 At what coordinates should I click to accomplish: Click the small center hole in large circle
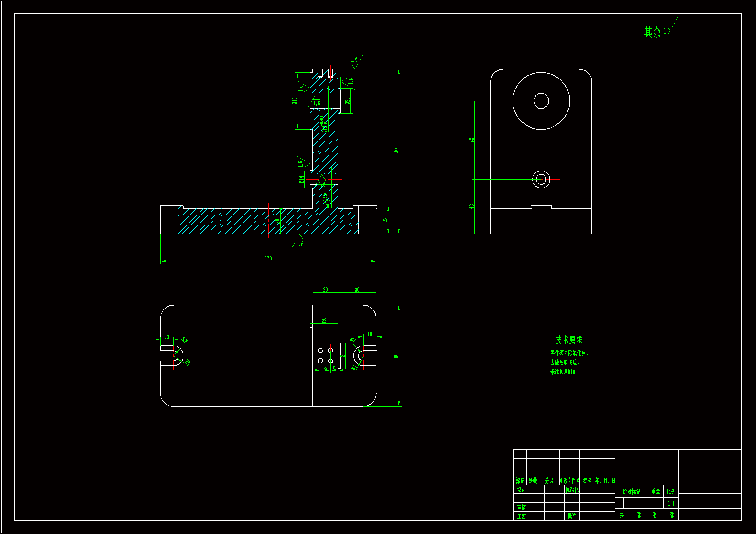click(x=541, y=101)
